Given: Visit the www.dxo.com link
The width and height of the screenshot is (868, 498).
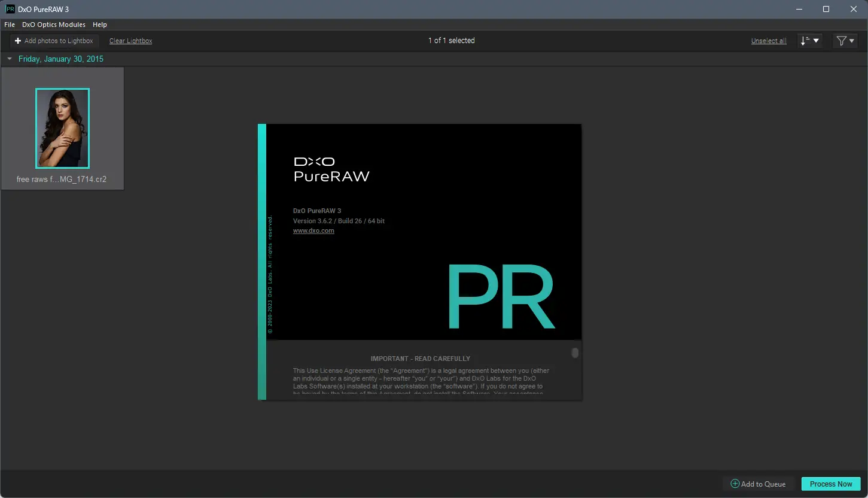Looking at the screenshot, I should (313, 230).
